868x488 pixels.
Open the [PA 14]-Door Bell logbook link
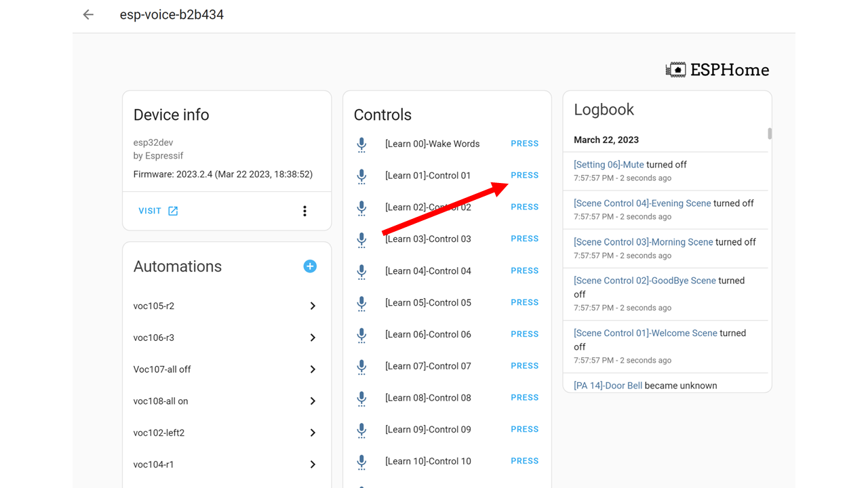click(608, 386)
